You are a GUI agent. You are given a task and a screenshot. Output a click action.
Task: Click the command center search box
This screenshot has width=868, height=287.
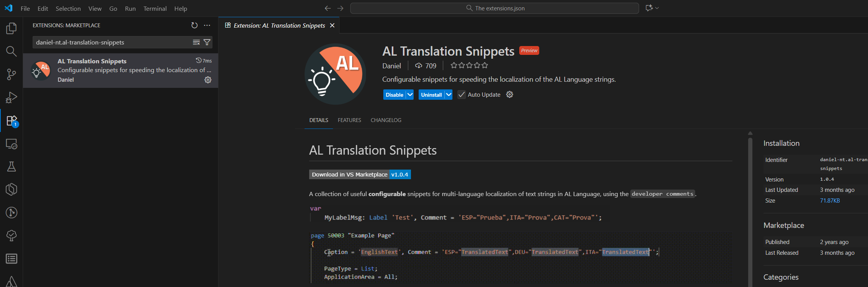coord(494,8)
